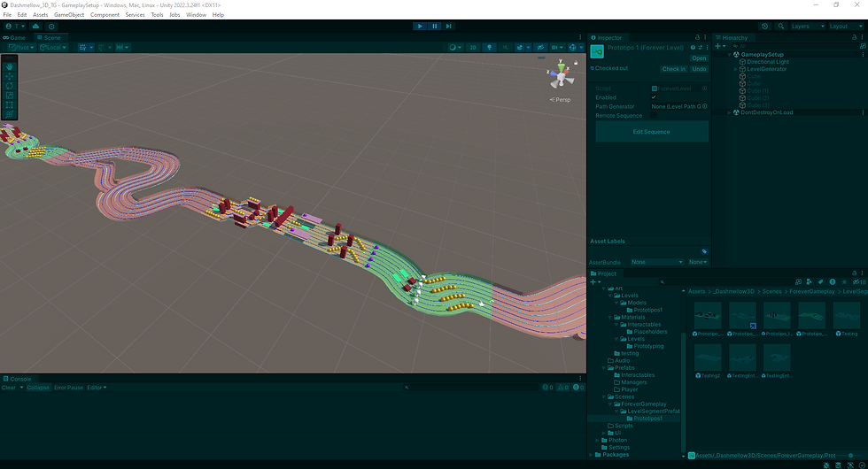This screenshot has width=868, height=469.
Task: Toggle Collapse in Console
Action: [38, 388]
